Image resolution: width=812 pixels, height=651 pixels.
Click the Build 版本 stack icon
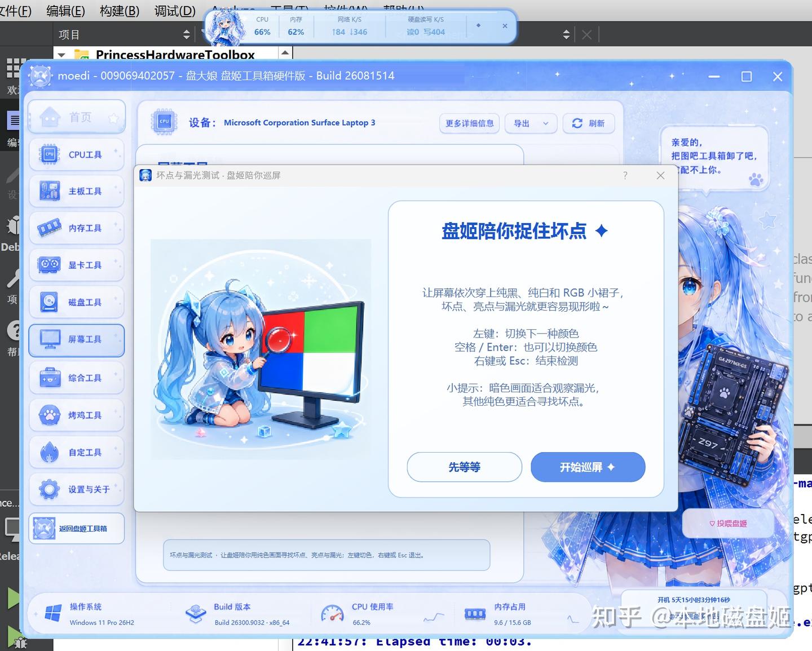point(196,613)
